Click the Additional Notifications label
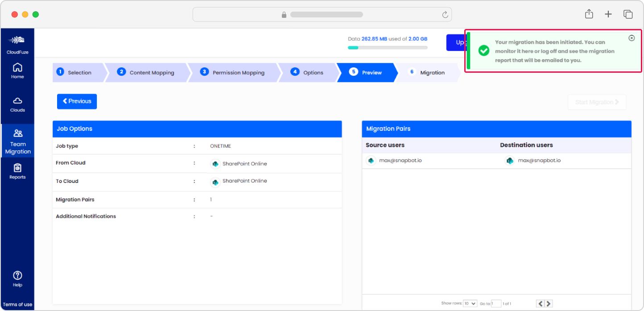The width and height of the screenshot is (644, 311). 86,216
